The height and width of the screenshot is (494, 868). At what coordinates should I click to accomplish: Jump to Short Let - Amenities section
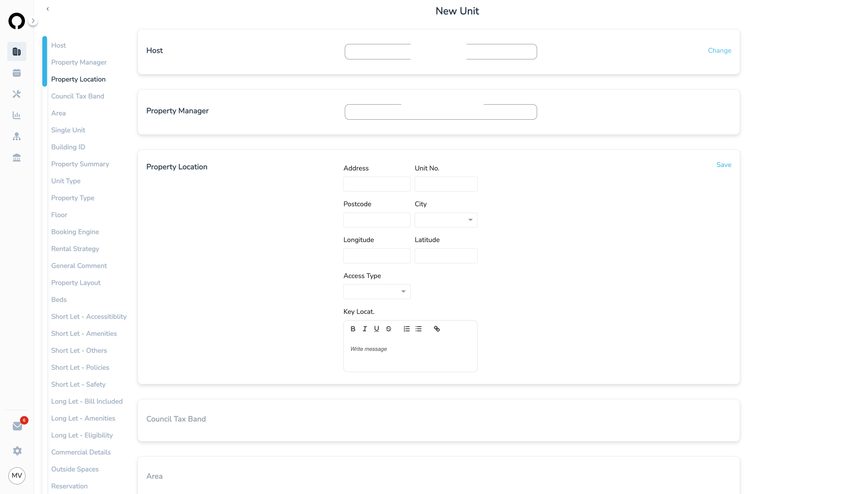[x=84, y=334]
